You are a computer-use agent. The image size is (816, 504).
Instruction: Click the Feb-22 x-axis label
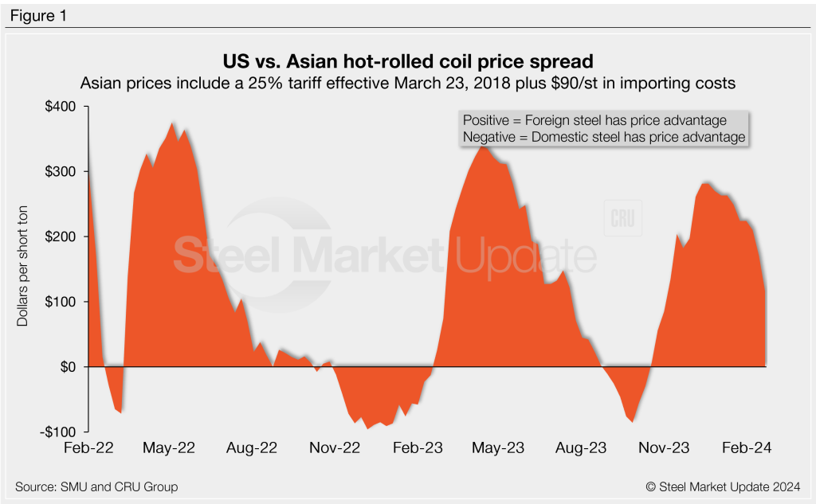[x=89, y=448]
